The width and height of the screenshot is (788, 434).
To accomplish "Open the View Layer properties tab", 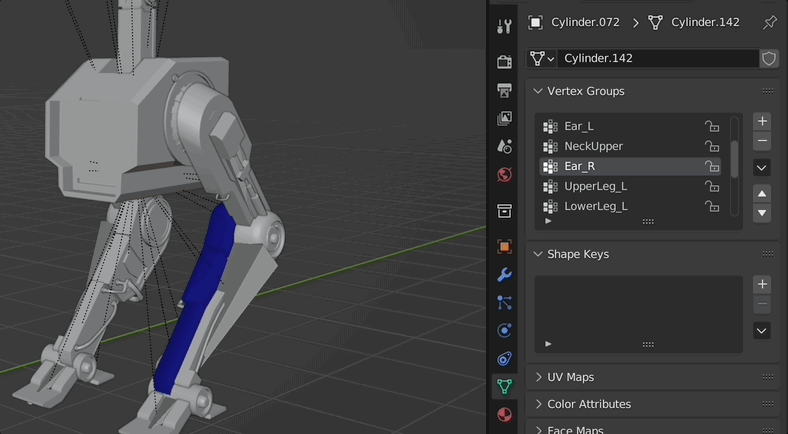I will [x=504, y=119].
